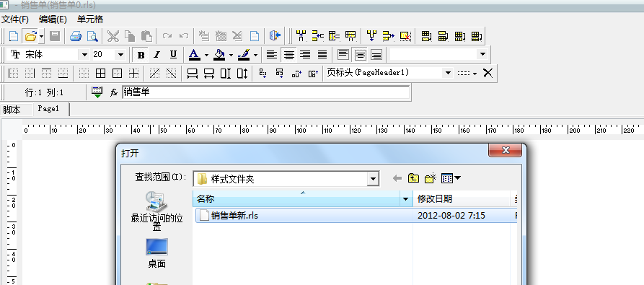Click the green arrow confirm icon

click(x=97, y=92)
